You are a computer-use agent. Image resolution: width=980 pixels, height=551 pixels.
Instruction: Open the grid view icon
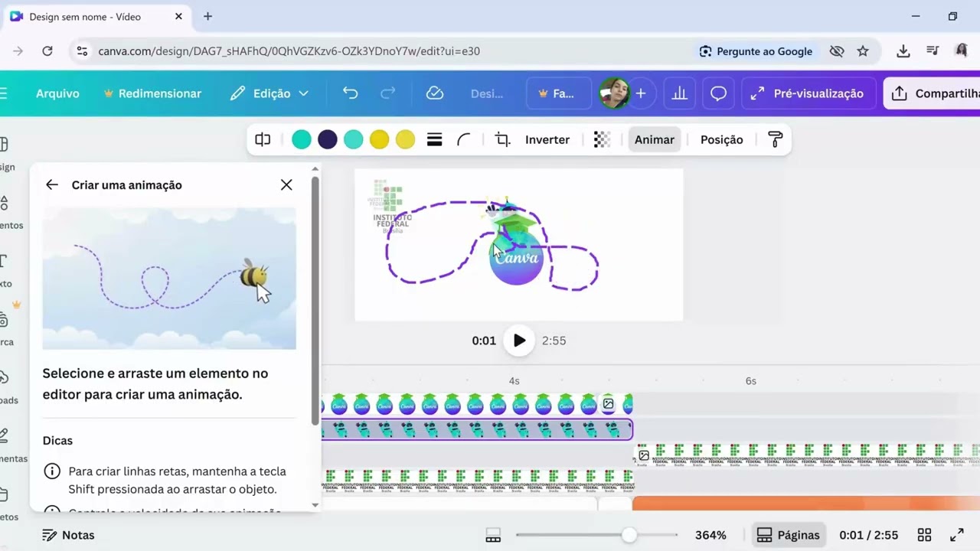tap(924, 535)
